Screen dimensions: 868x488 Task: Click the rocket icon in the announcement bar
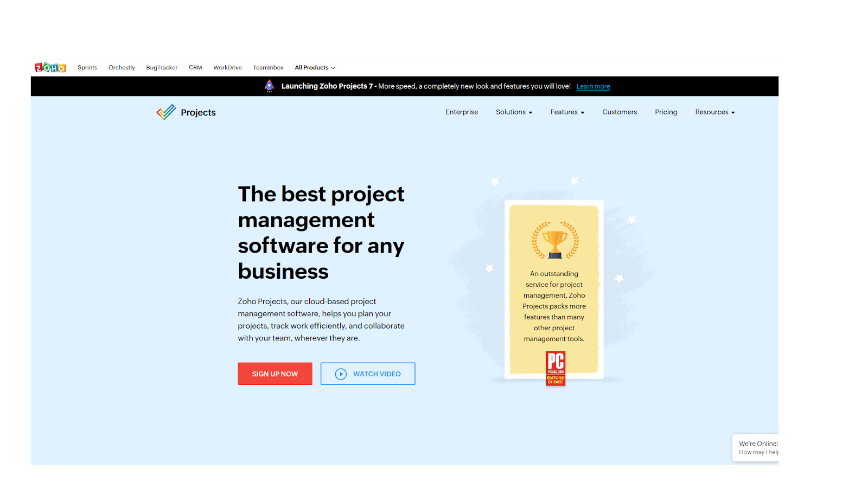270,86
